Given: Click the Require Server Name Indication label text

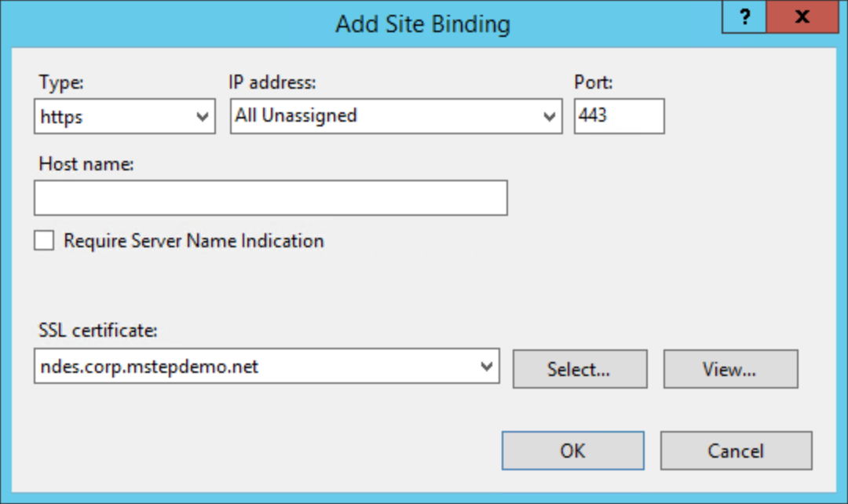Looking at the screenshot, I should pyautogui.click(x=193, y=241).
